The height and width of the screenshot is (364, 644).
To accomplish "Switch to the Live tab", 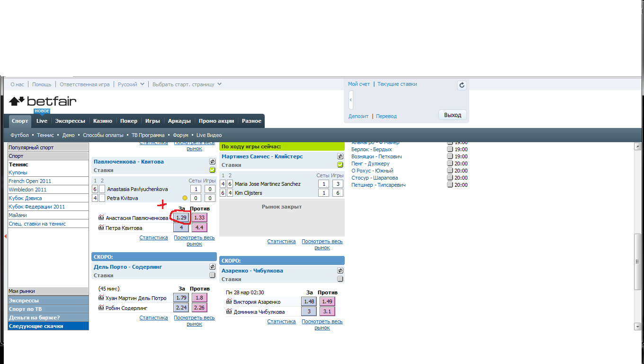I will click(42, 121).
